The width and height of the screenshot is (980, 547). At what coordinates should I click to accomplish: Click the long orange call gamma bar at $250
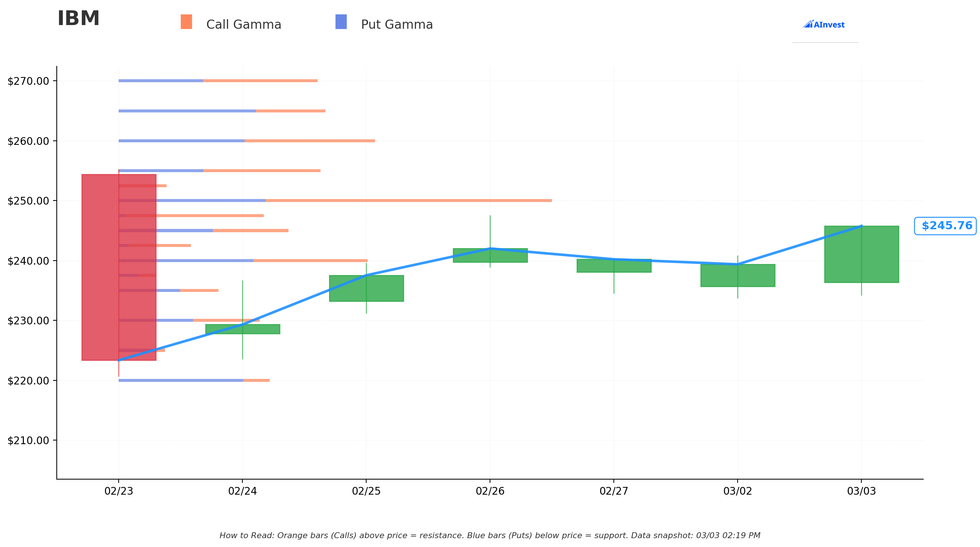coord(409,201)
